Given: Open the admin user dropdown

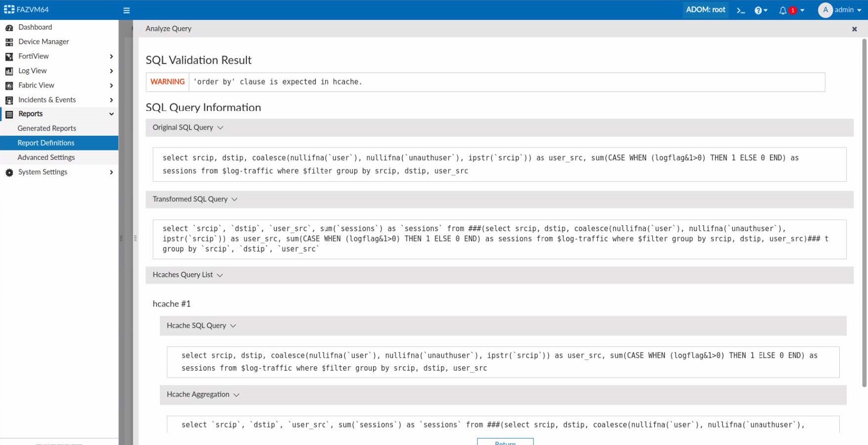Looking at the screenshot, I should pyautogui.click(x=848, y=10).
